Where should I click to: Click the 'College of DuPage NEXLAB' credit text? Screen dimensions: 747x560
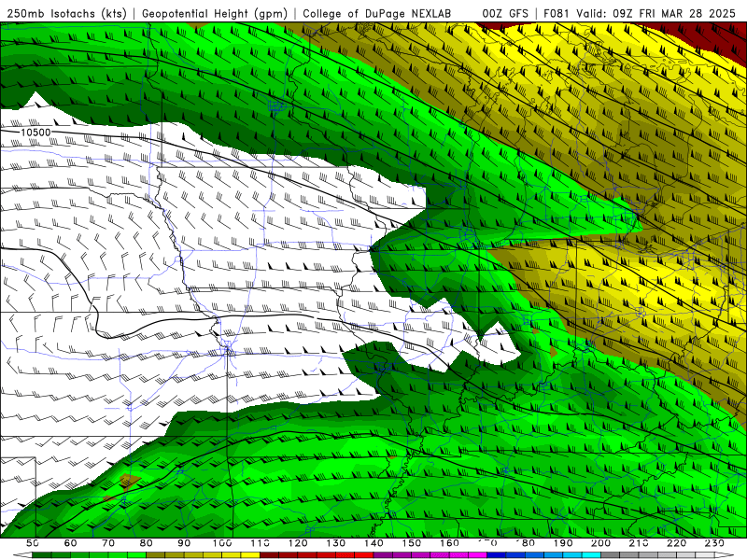coord(377,14)
